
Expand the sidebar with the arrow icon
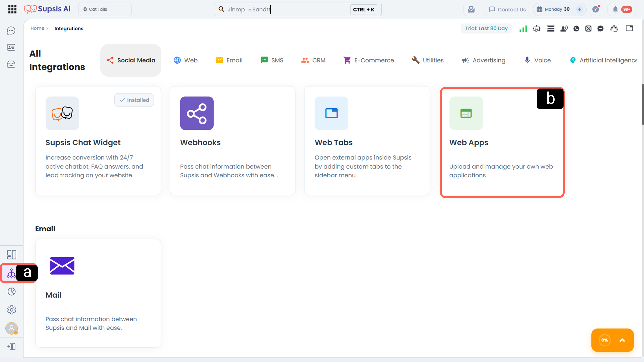pos(11,347)
